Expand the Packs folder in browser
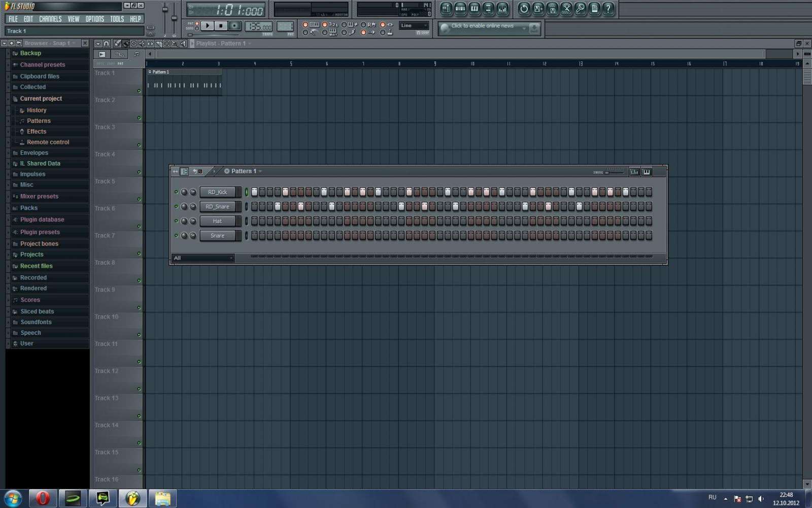 [29, 208]
